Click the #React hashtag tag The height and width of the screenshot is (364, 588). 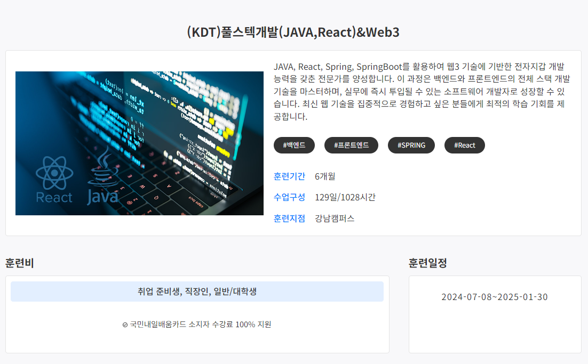(x=464, y=145)
